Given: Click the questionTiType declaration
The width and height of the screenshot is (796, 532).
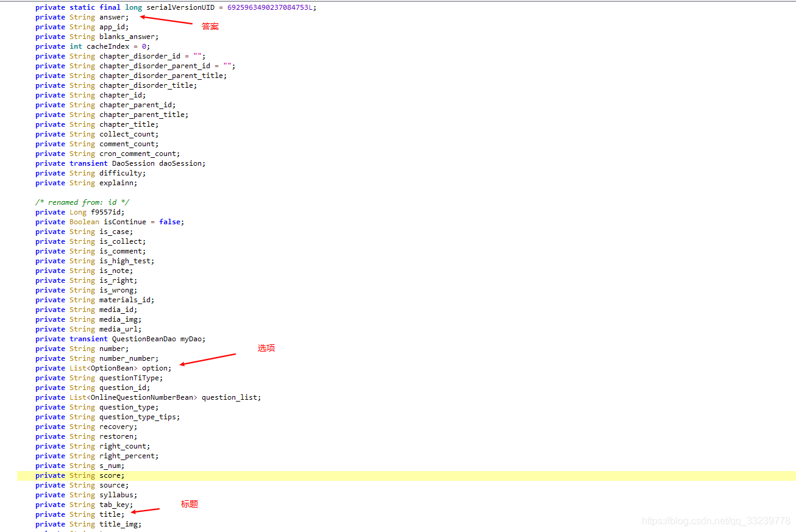Looking at the screenshot, I should tap(99, 378).
